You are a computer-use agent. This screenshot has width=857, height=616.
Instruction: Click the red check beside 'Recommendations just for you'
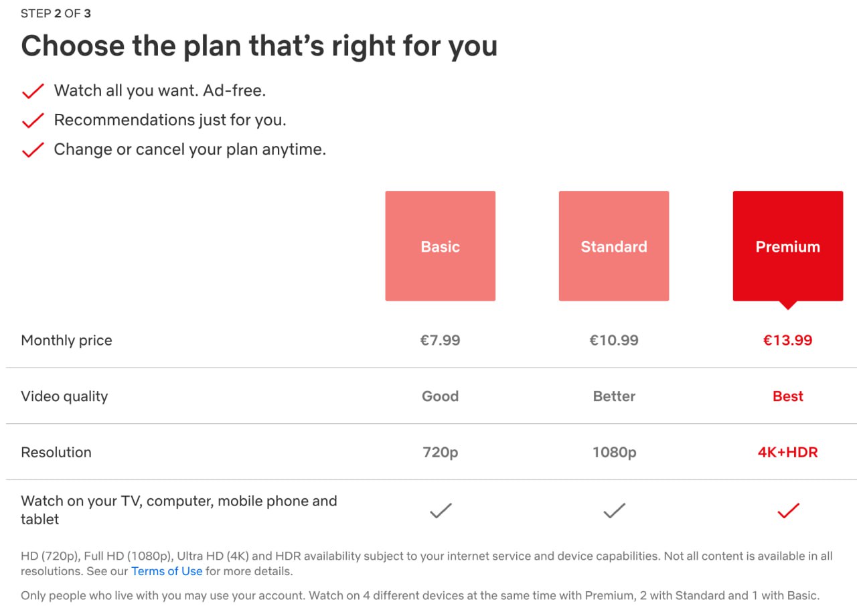[x=33, y=121]
